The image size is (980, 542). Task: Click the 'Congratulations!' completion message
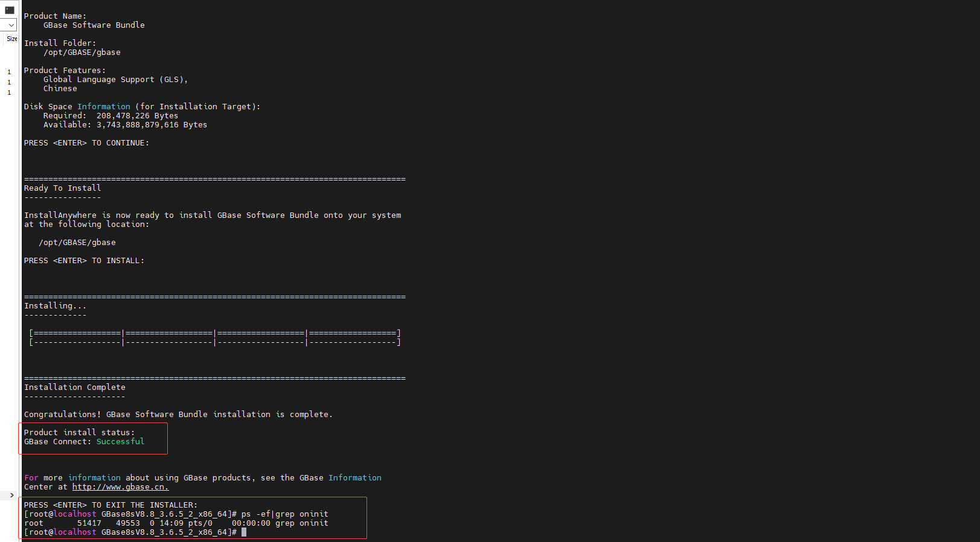click(178, 415)
